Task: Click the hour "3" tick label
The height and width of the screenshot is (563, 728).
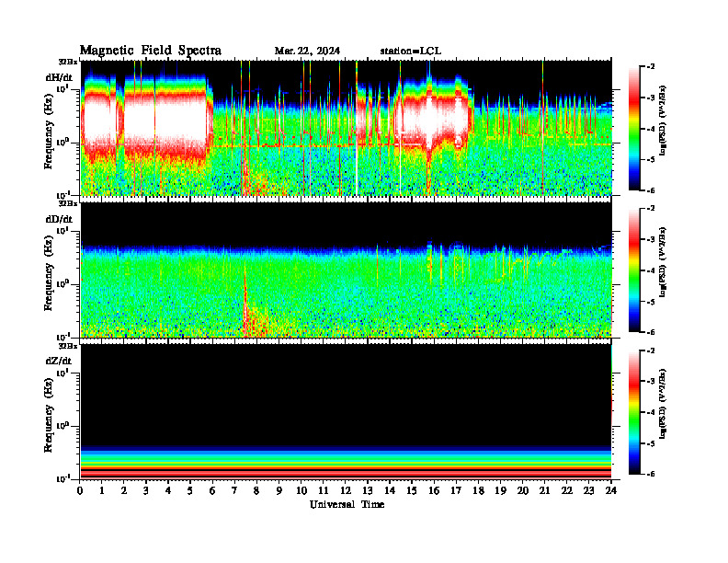Action: (x=146, y=490)
